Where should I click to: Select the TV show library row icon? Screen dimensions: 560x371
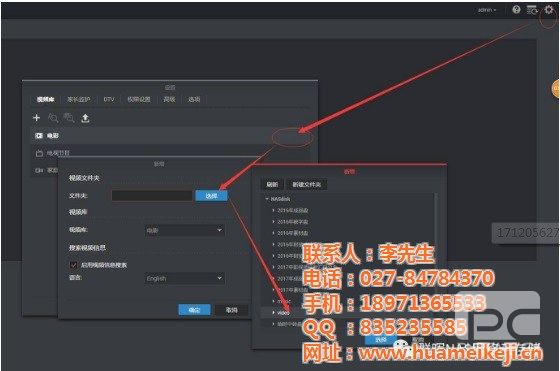click(x=39, y=153)
